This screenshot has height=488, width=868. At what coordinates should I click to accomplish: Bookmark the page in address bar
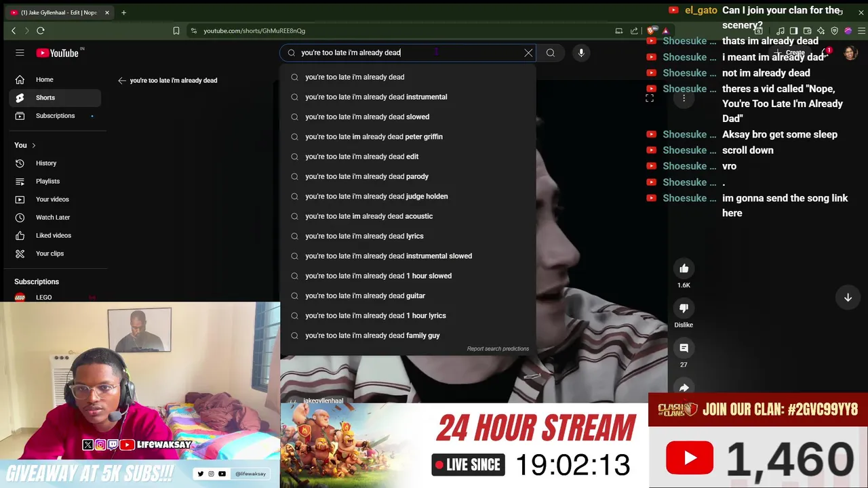click(x=176, y=30)
